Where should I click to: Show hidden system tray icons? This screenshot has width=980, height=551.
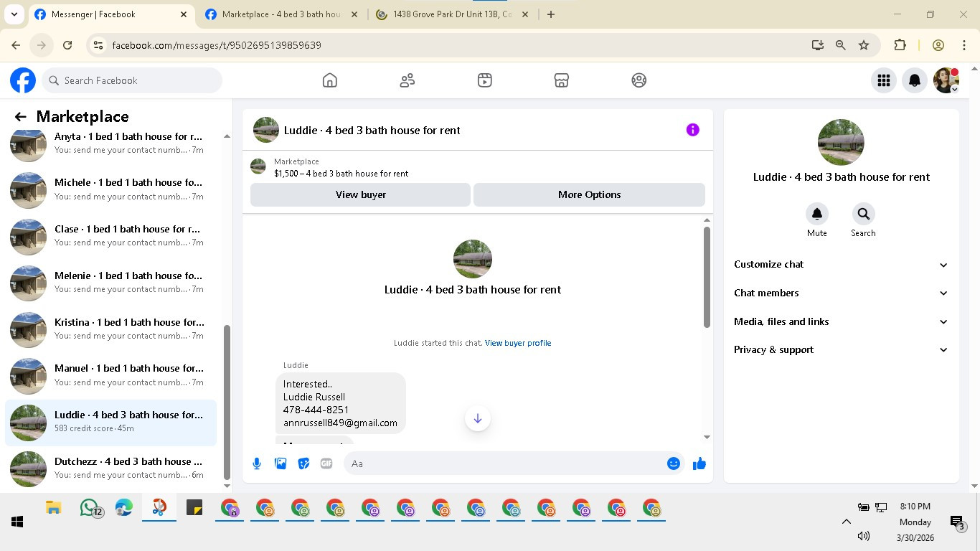(x=846, y=522)
